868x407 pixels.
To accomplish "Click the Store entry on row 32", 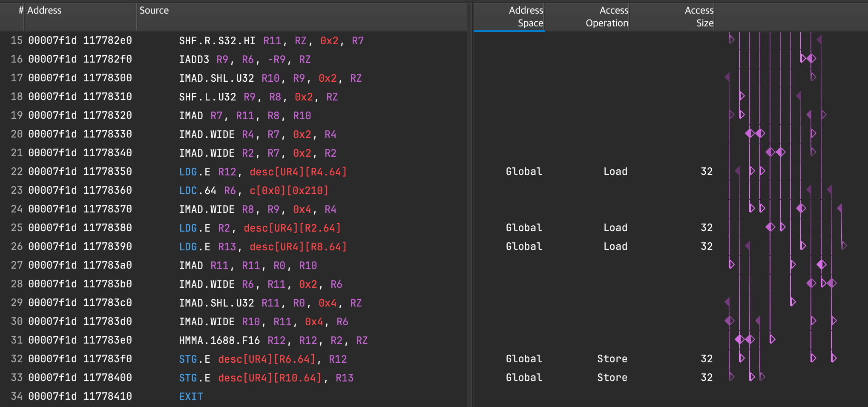I will point(612,358).
